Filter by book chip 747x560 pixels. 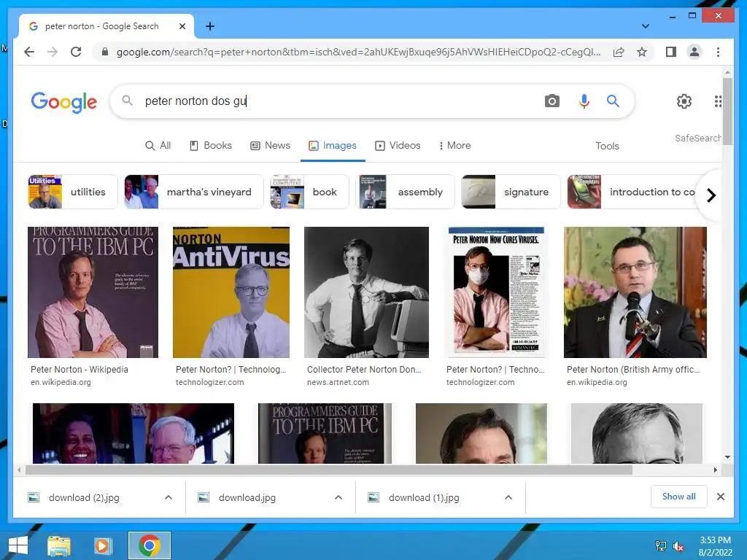click(x=309, y=192)
